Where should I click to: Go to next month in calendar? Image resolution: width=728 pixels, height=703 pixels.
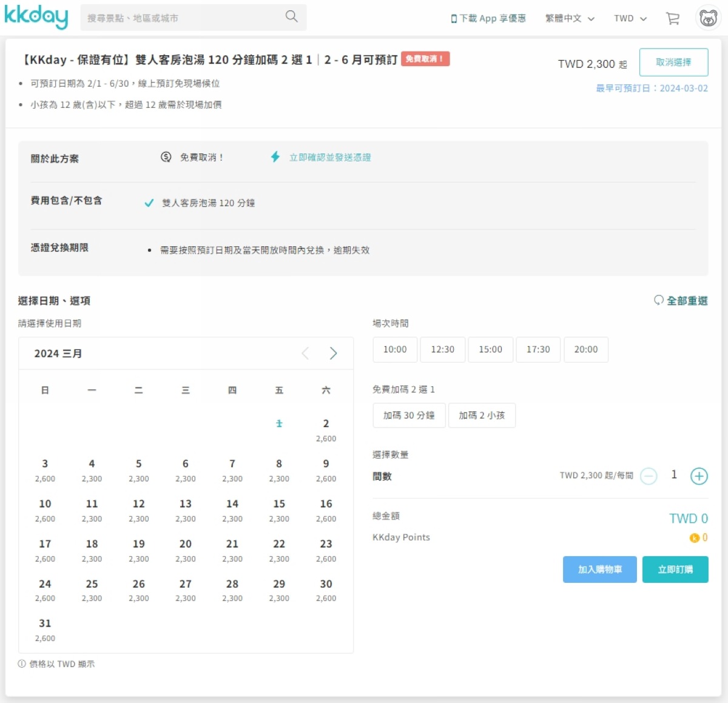tap(333, 354)
